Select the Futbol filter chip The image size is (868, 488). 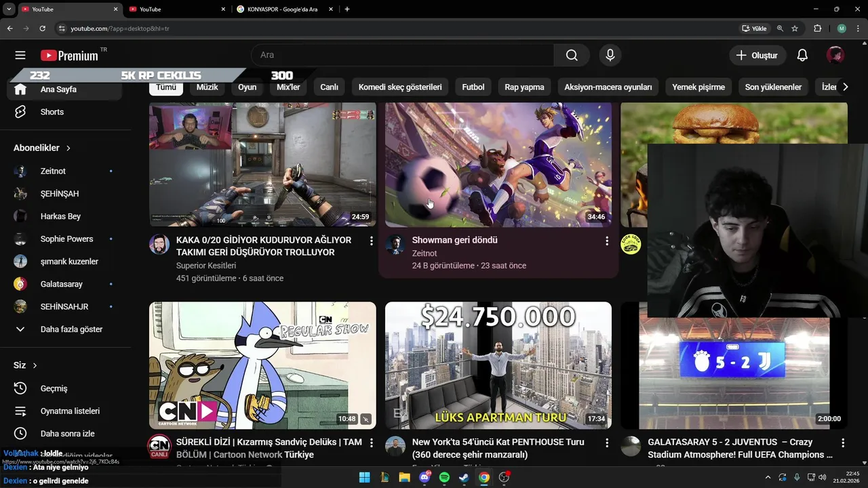tap(473, 87)
